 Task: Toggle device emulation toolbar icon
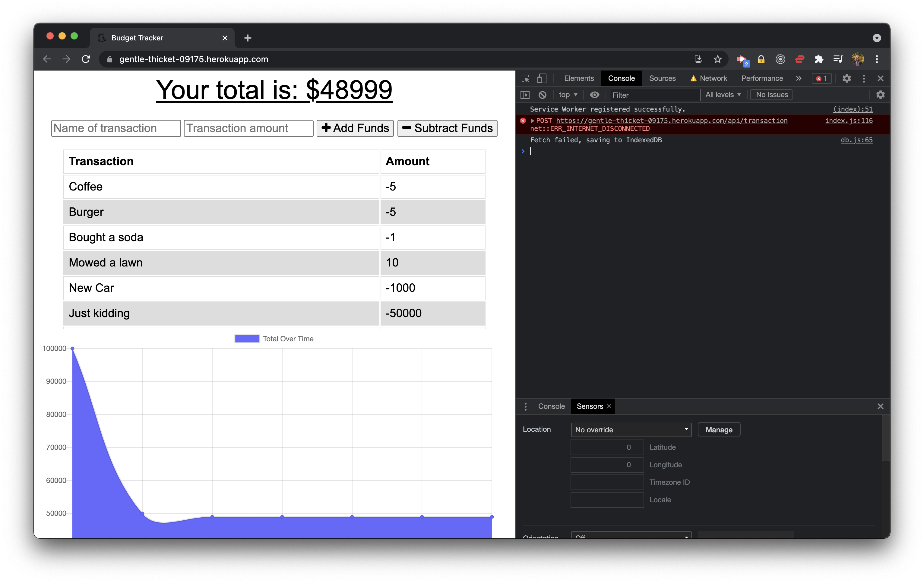[542, 79]
